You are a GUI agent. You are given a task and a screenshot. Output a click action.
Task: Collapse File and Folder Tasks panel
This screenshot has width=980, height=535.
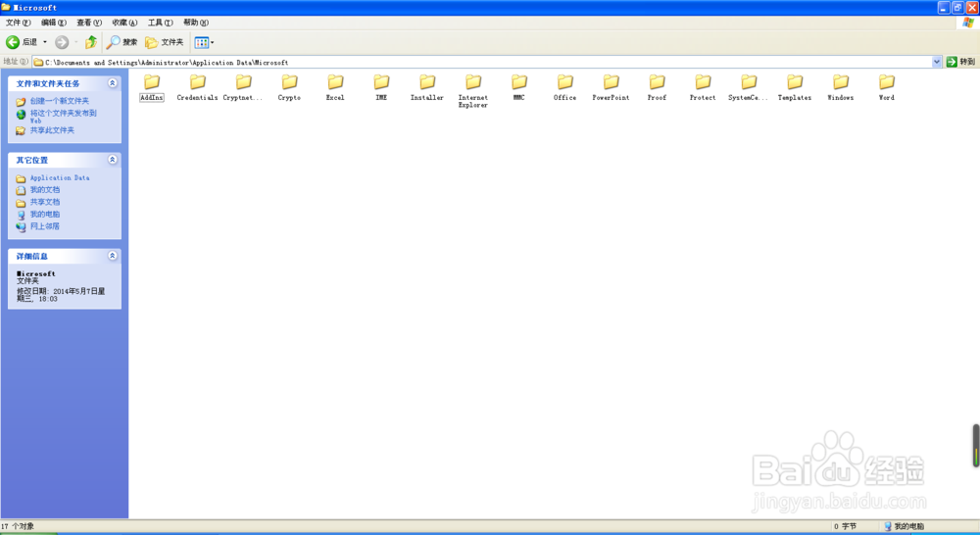(x=113, y=83)
